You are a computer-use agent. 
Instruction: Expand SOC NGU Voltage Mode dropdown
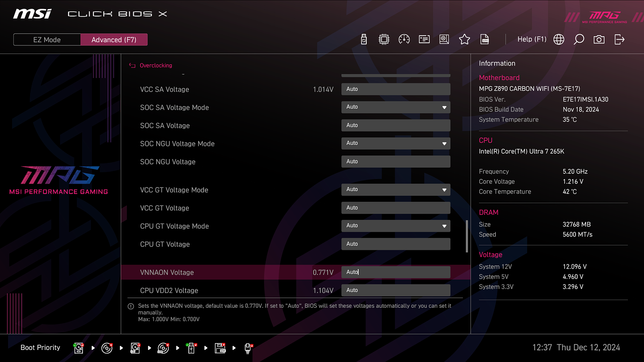tap(396, 144)
